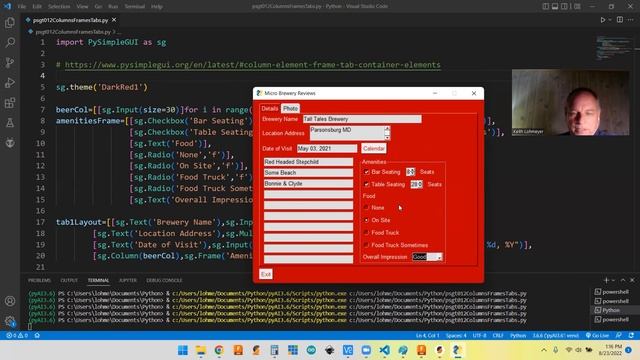
Task: Select the None food radio button
Action: (367, 208)
